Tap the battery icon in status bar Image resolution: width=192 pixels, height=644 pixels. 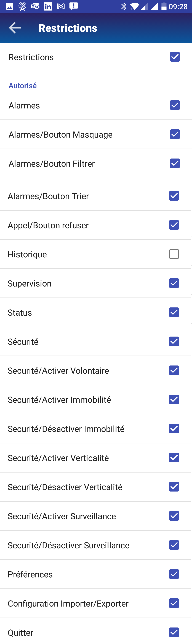164,7
